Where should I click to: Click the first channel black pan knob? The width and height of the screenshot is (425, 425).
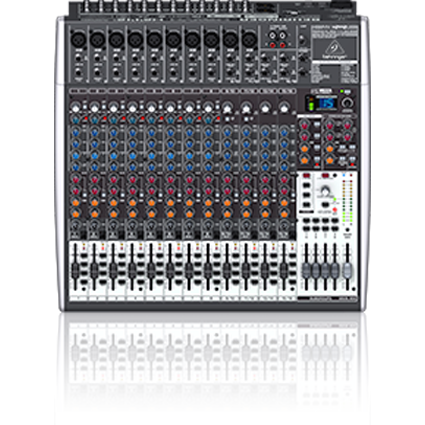coord(76,225)
